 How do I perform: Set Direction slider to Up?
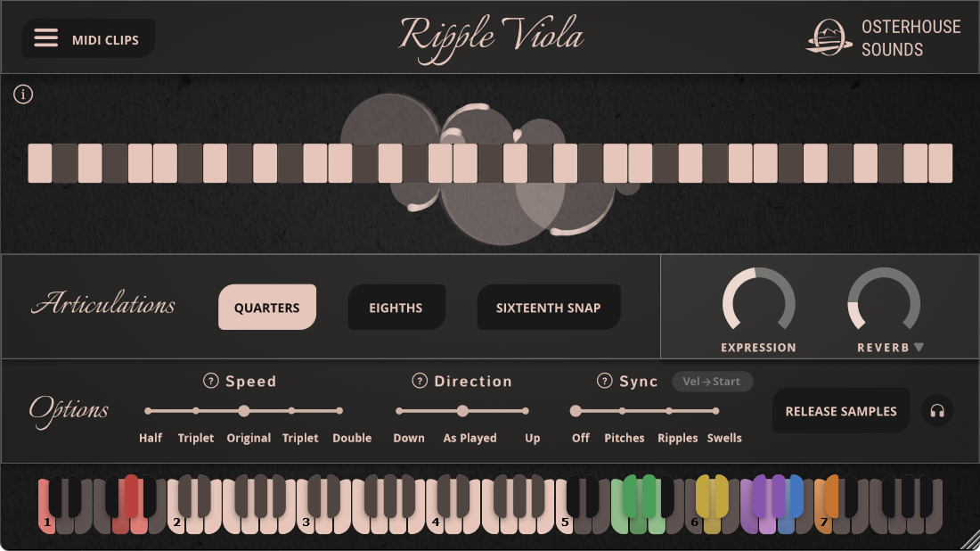[x=526, y=411]
